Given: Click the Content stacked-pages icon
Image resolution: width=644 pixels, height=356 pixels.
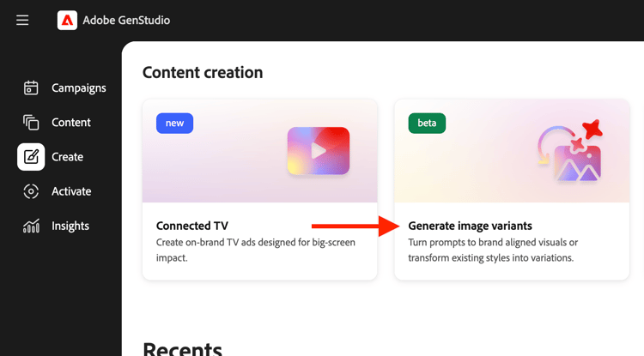Looking at the screenshot, I should pos(31,122).
